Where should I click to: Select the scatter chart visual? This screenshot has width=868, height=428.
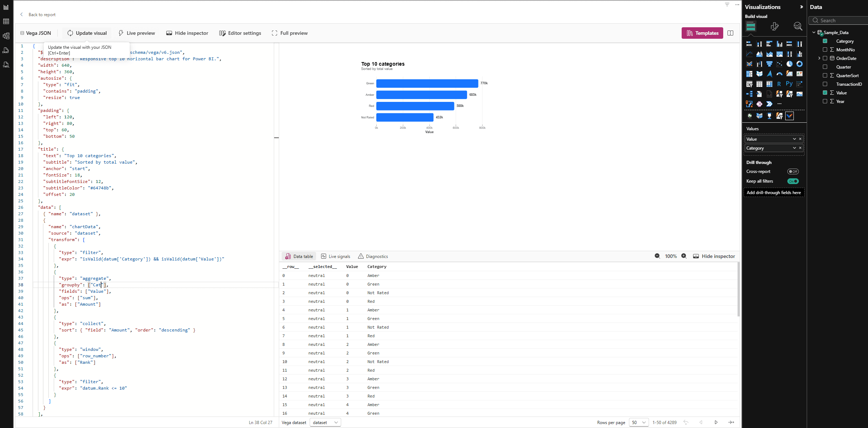click(x=779, y=64)
